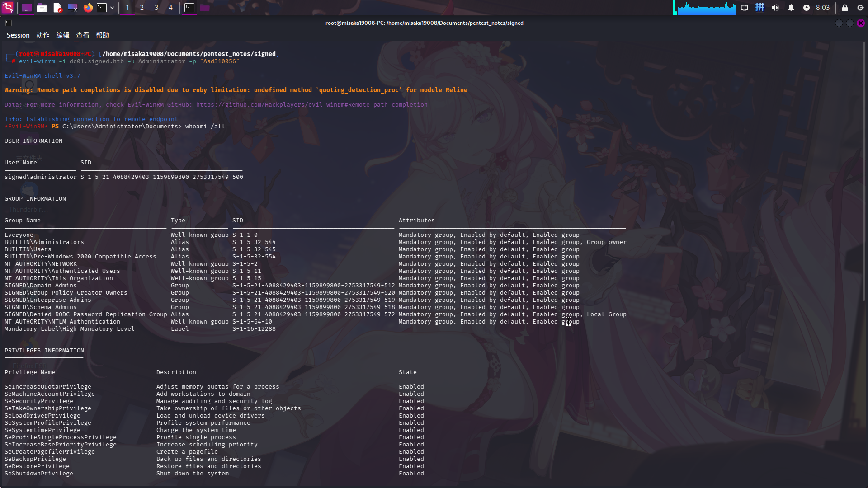
Task: Click the log out button
Action: [860, 8]
